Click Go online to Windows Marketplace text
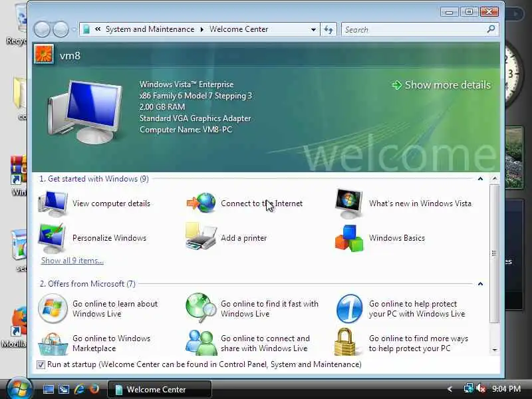The image size is (532, 399). click(111, 343)
